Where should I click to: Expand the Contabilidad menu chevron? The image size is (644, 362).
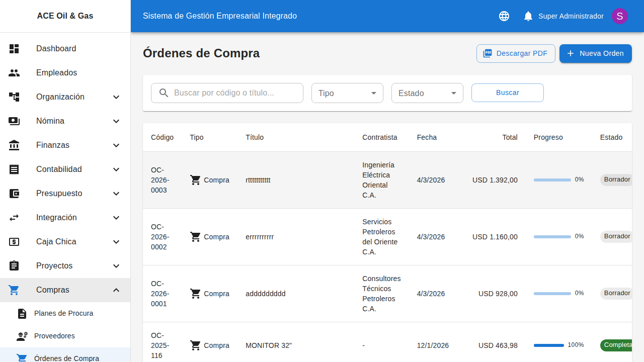coord(116,169)
